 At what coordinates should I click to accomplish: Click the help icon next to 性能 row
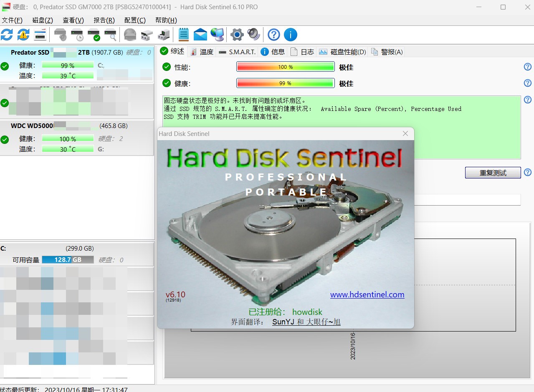point(528,67)
